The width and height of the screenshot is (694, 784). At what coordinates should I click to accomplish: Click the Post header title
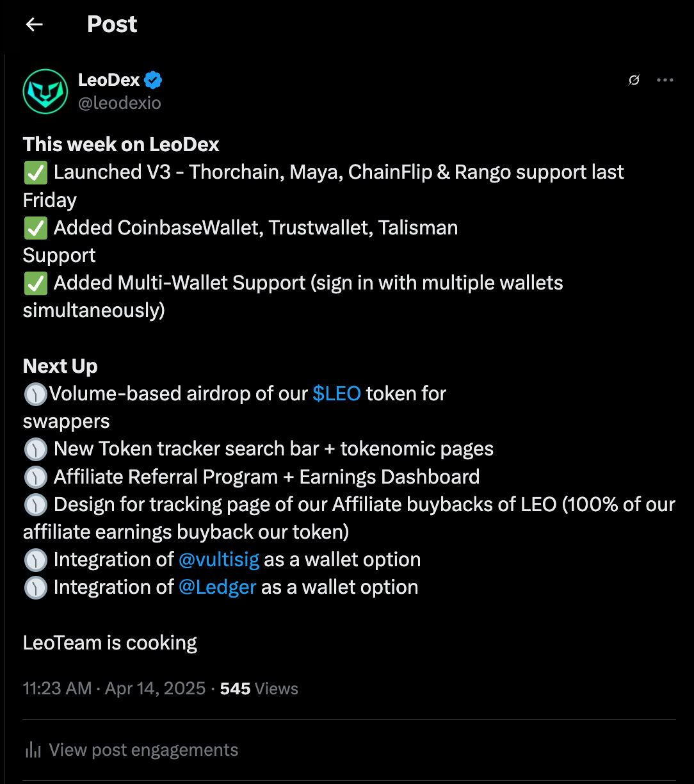click(x=112, y=24)
